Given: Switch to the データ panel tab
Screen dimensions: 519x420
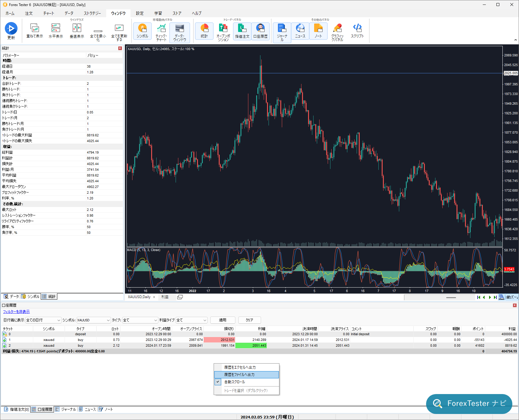Looking at the screenshot, I should click(11, 297).
